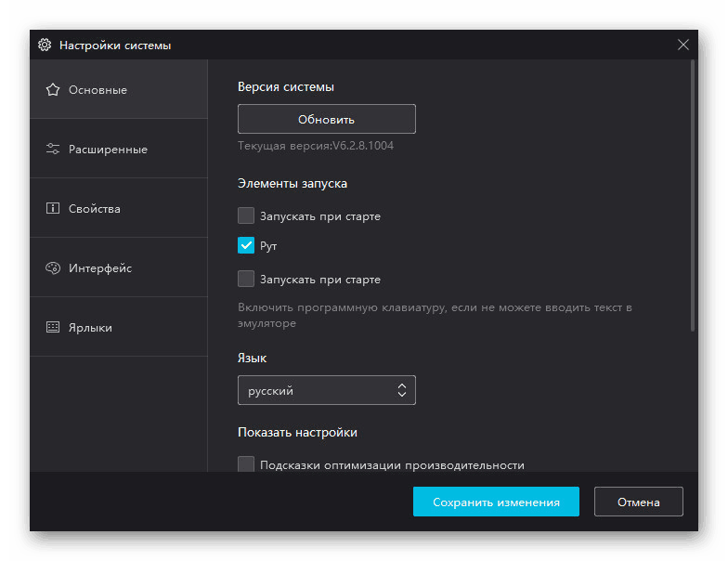Click the star icon for Основные
The height and width of the screenshot is (561, 728).
(53, 90)
